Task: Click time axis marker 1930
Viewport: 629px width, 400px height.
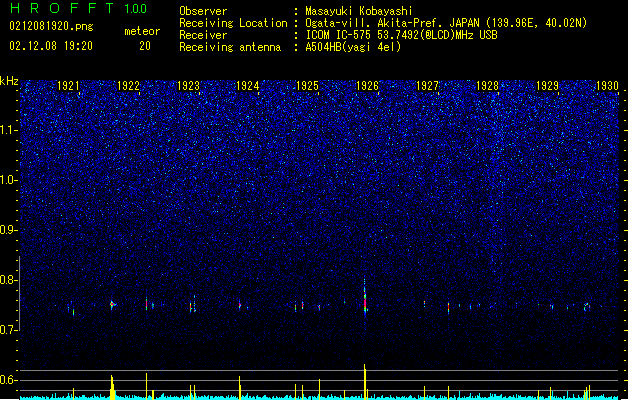Action: click(x=607, y=86)
